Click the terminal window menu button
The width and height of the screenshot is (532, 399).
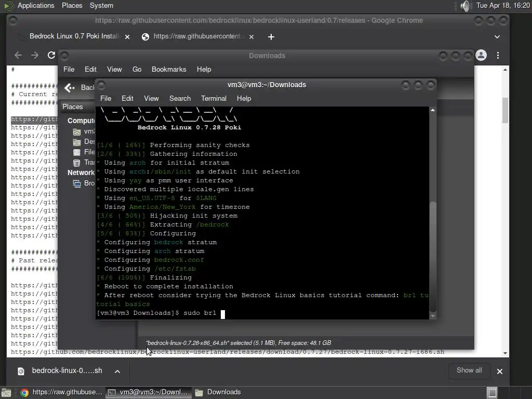[x=101, y=85]
